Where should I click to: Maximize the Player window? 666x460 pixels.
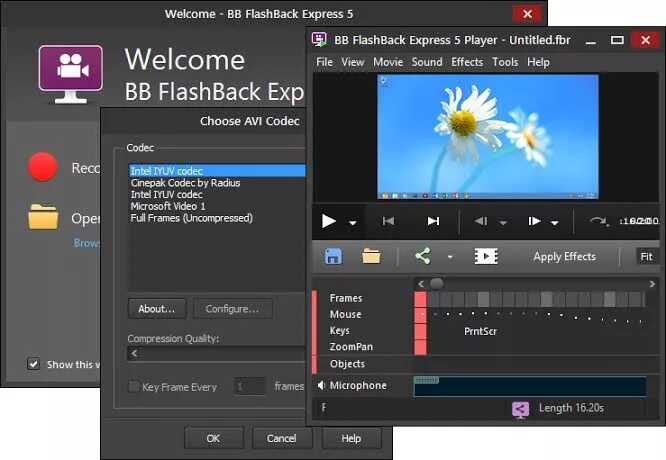pyautogui.click(x=617, y=40)
